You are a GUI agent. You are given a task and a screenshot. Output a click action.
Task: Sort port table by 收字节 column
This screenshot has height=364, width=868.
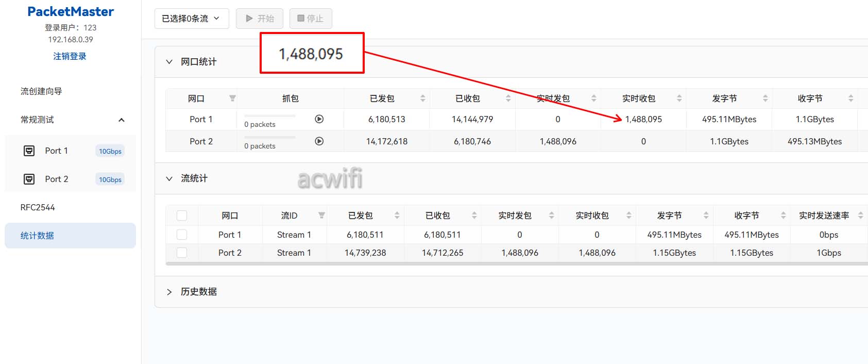point(851,98)
